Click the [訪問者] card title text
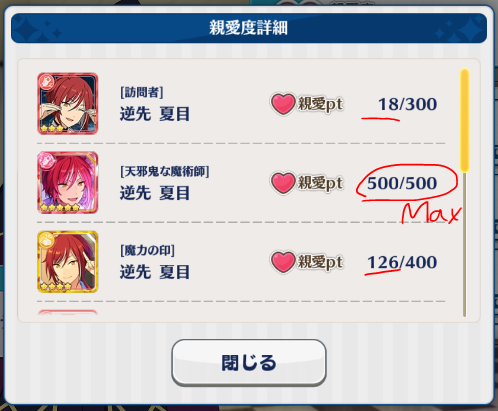498x411 pixels. pyautogui.click(x=142, y=92)
